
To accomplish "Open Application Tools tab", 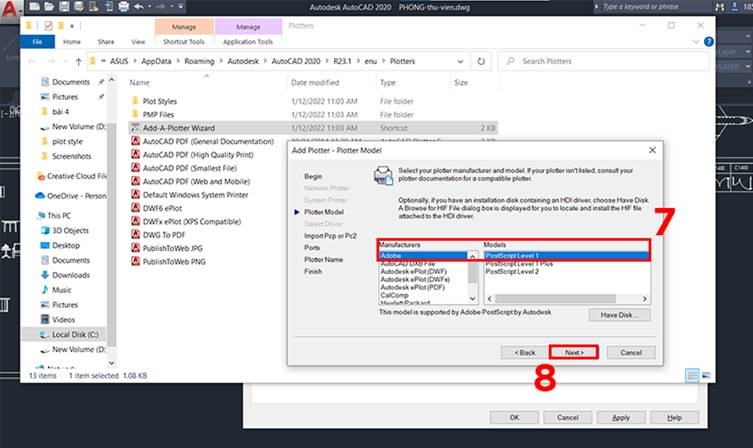I will coord(248,42).
